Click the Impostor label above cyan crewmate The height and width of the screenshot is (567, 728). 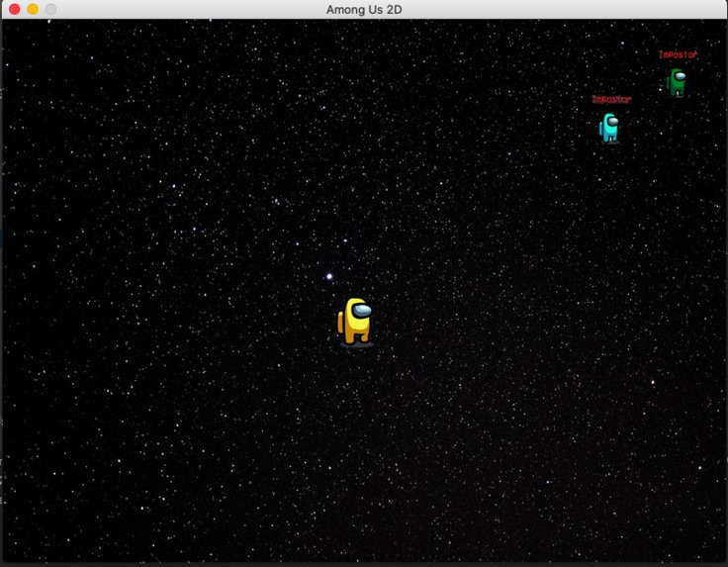point(611,99)
